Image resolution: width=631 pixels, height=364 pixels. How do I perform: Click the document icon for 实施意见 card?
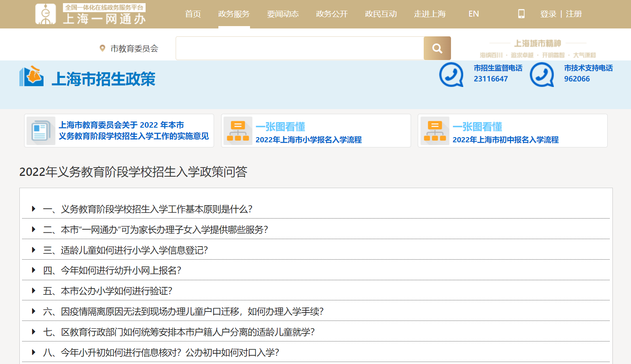(41, 131)
